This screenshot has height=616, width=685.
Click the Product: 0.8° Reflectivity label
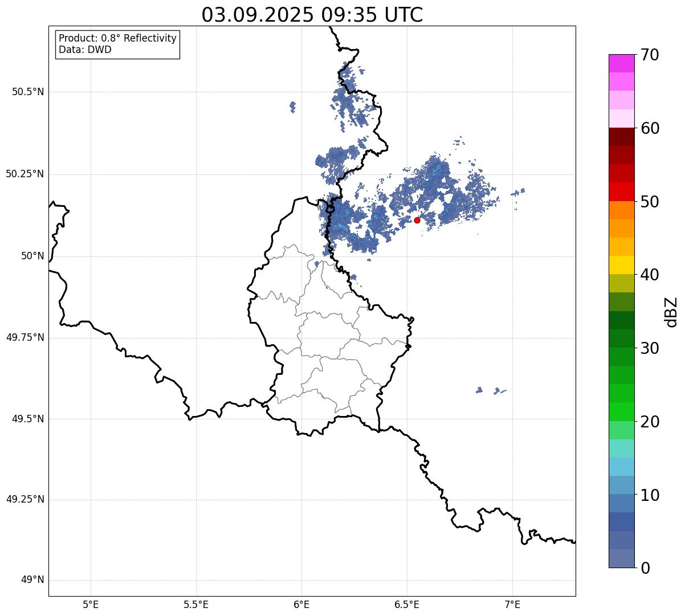pos(118,38)
